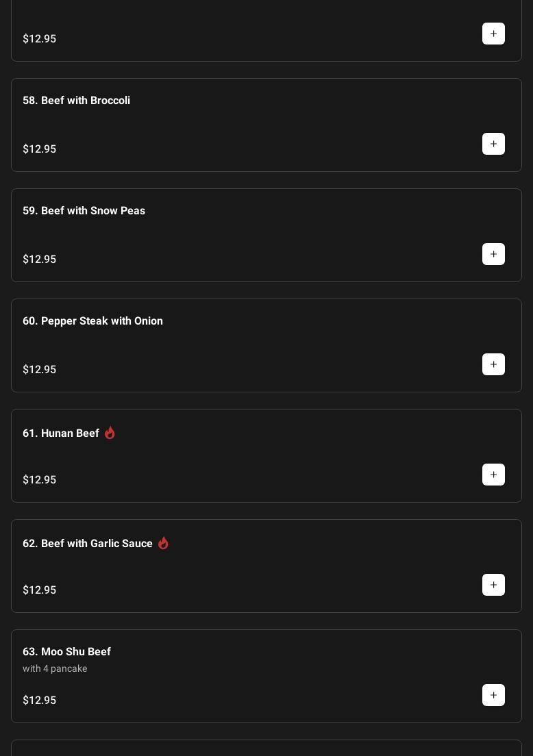Click the $12.95 price on Hunan Beef card

40,480
